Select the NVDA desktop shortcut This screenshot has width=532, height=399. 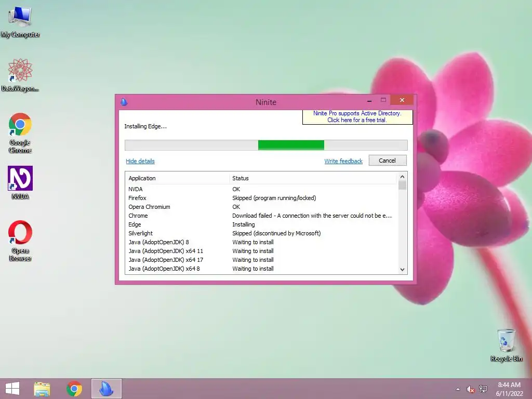[20, 183]
